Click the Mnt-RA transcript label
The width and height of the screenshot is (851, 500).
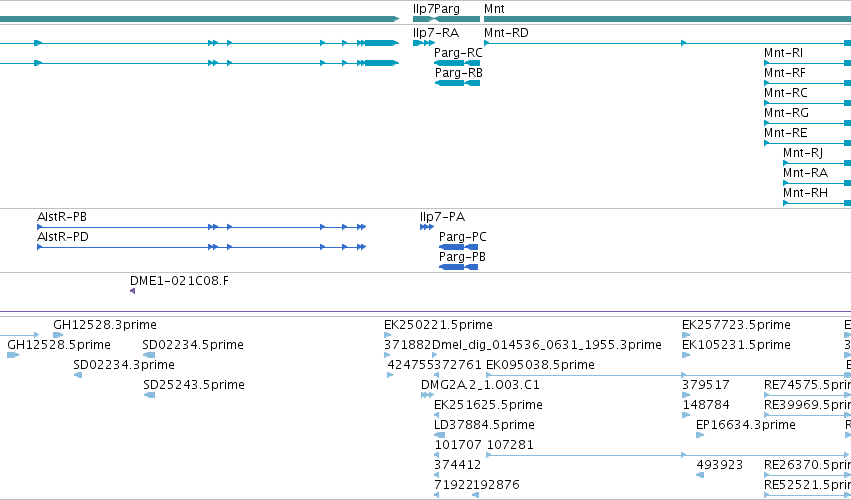[x=805, y=173]
